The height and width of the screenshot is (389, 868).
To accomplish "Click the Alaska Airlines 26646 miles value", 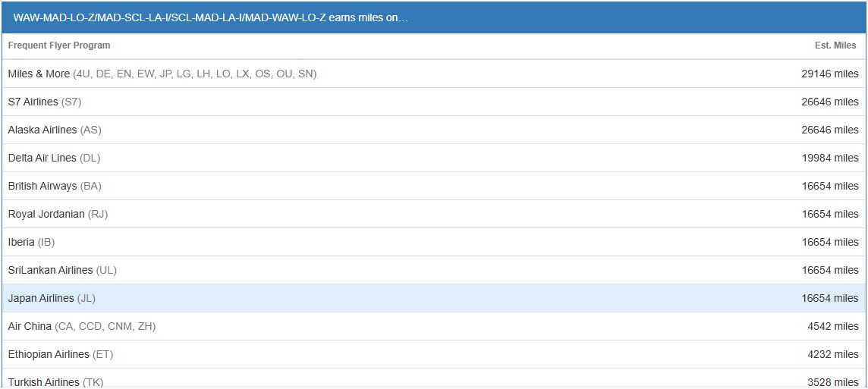I will 830,130.
